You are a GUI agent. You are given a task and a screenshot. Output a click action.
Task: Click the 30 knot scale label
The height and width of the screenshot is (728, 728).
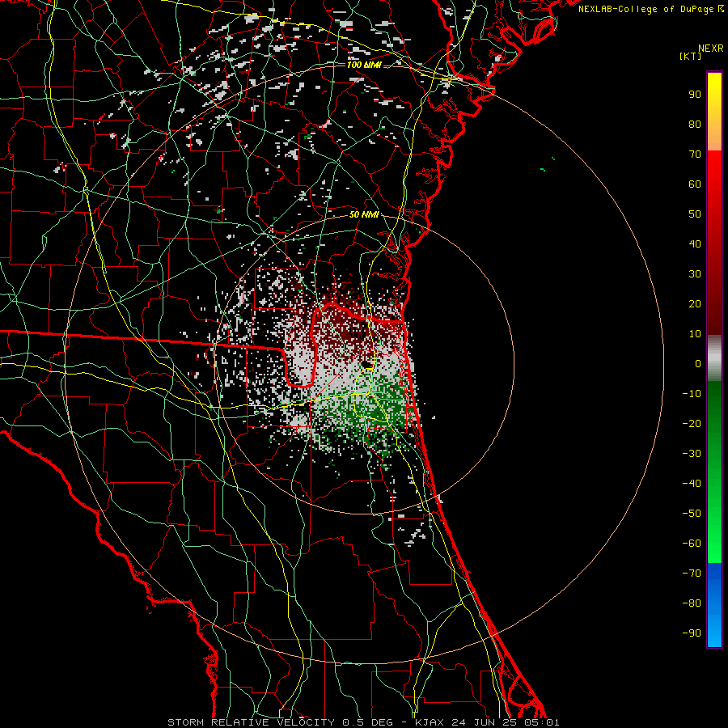point(695,274)
